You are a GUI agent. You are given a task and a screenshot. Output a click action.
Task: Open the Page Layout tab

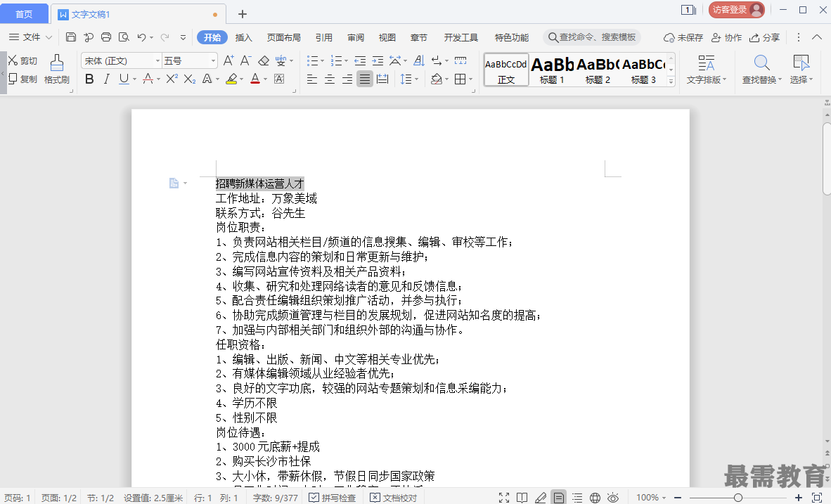point(283,37)
